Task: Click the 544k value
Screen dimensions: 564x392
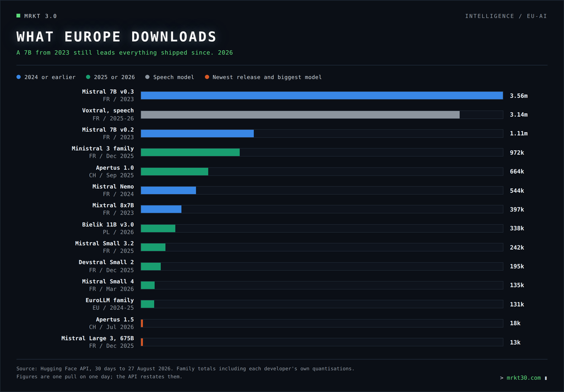Action: [x=517, y=190]
